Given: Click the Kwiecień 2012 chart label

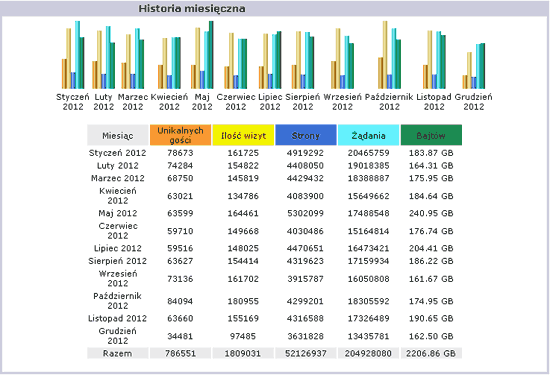Looking at the screenshot, I should [x=169, y=102].
